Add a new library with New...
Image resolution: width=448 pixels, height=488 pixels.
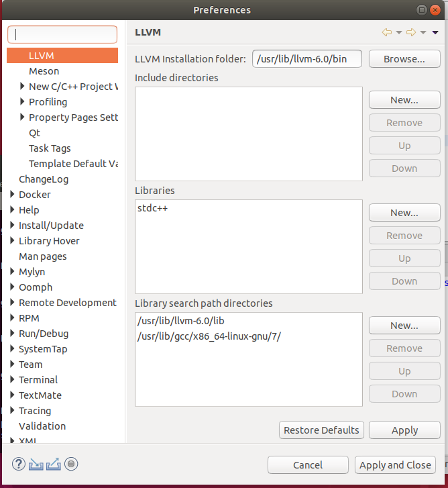(x=404, y=213)
